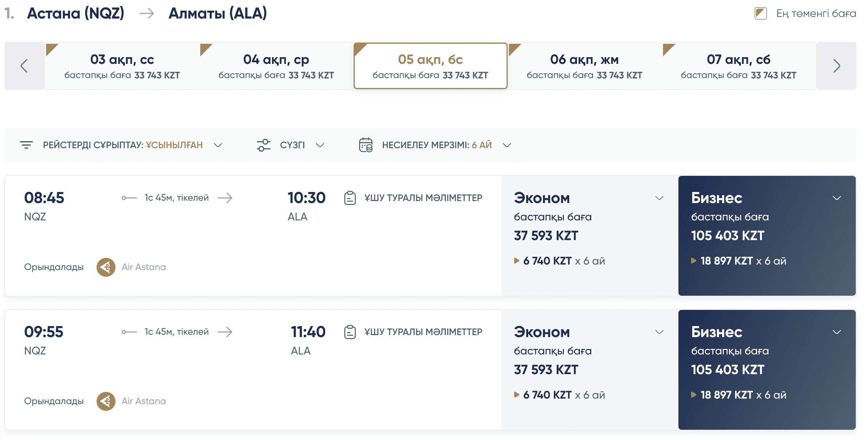Expand Эконом fare details on the 09:55 flight
This screenshot has width=868, height=440.
[x=659, y=332]
